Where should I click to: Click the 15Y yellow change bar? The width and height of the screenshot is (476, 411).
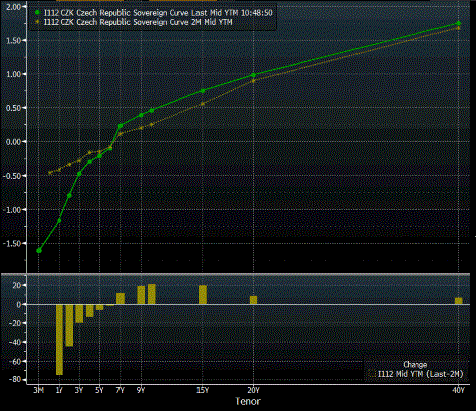(203, 295)
